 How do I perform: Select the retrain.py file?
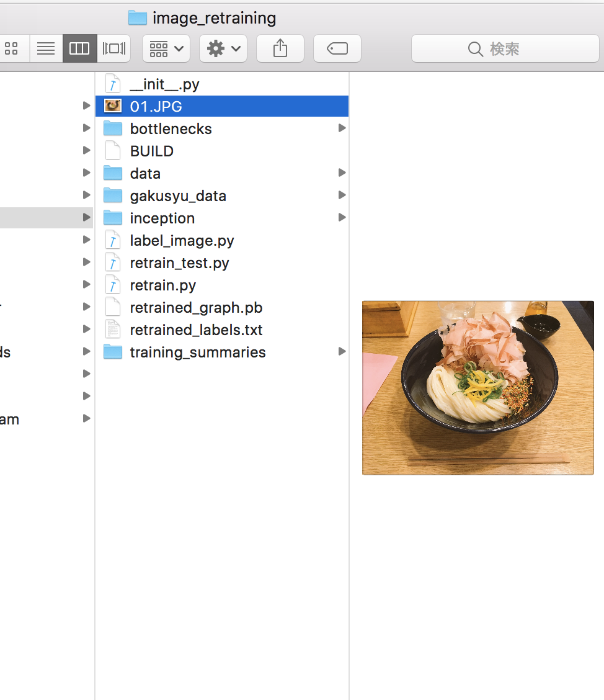click(162, 285)
